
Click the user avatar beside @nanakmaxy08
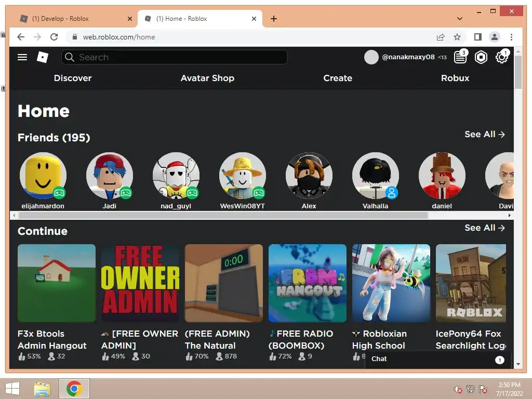[371, 57]
